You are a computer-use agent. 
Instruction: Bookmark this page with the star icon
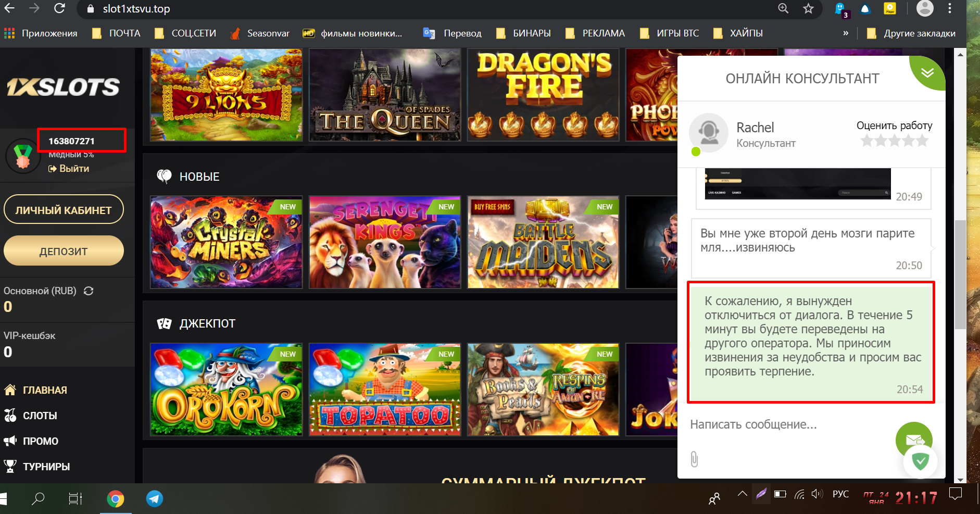[x=808, y=8]
